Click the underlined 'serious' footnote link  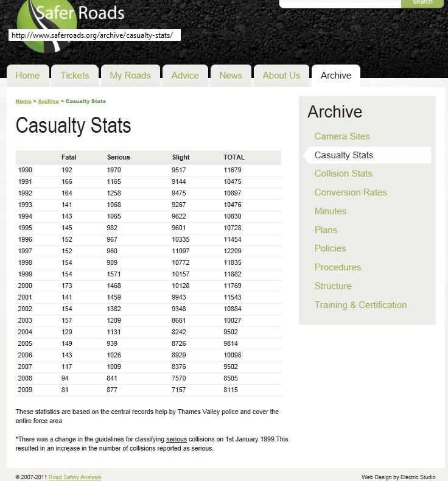click(177, 439)
